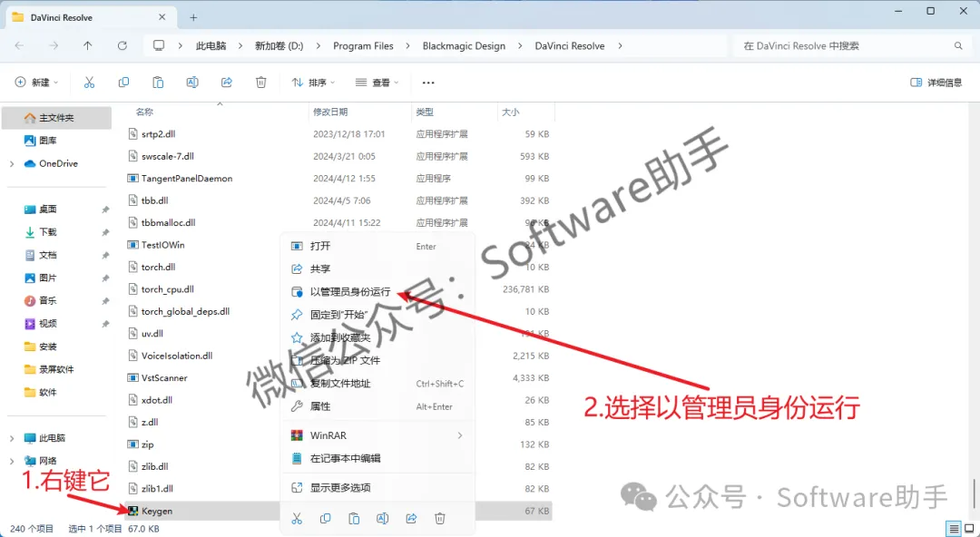Click chevron after DaVinci Resolve in address bar
Screen dimensions: 980x537
pos(620,45)
